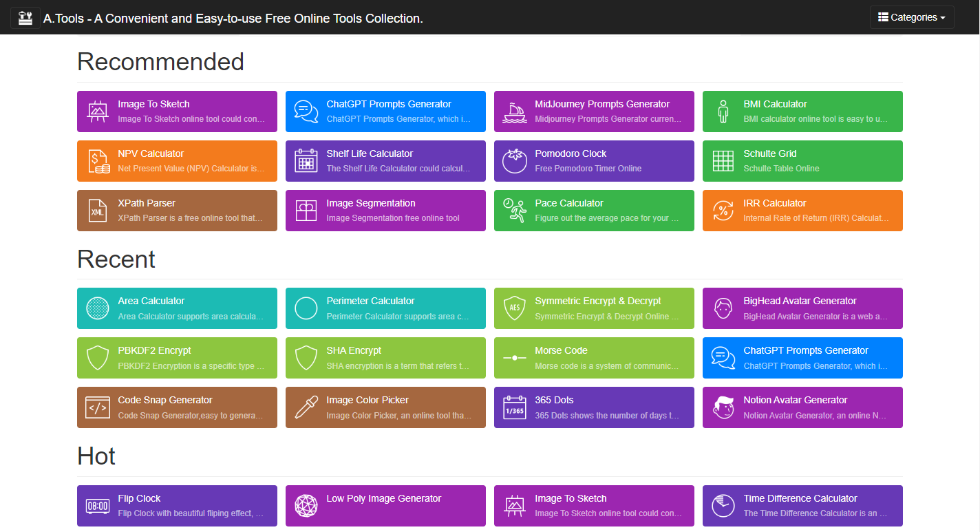Click the easel icon on first Image To Sketch card
Screen dimensions: 980x532
[x=98, y=111]
